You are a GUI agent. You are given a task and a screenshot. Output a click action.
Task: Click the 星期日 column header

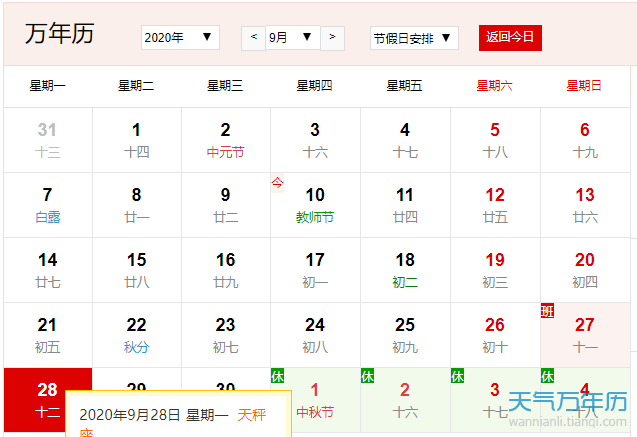click(584, 86)
